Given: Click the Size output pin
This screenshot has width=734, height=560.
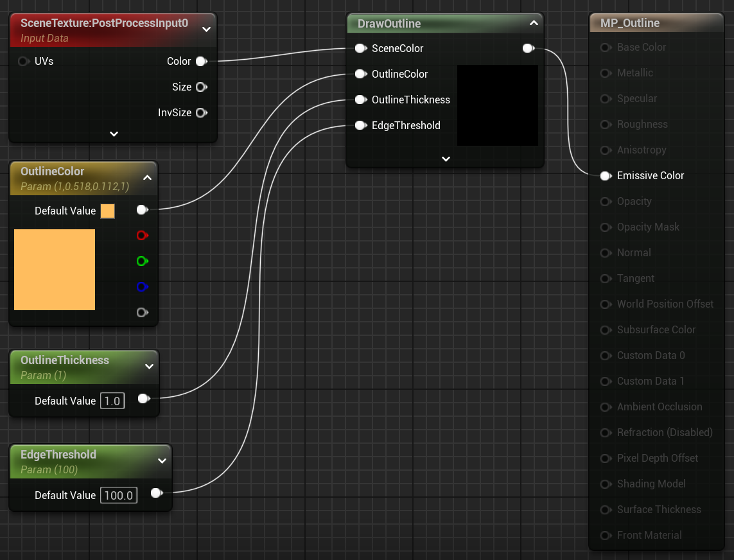Looking at the screenshot, I should [x=201, y=87].
